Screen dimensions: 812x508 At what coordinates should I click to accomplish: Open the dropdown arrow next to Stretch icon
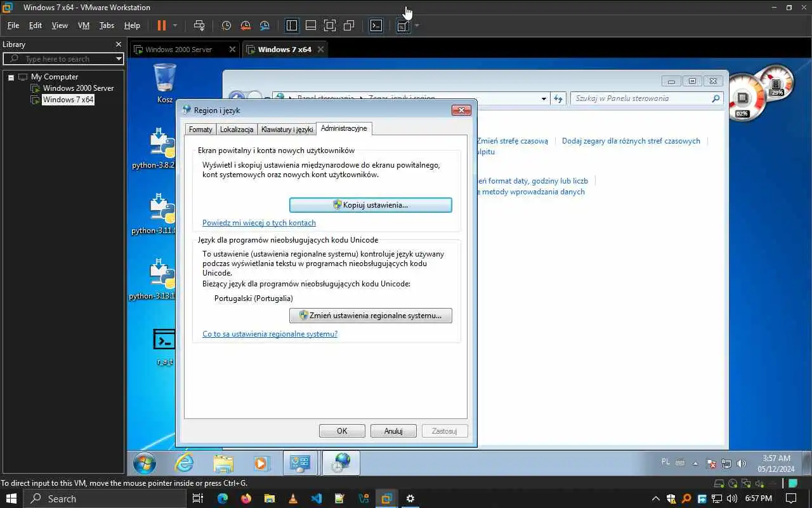point(417,25)
